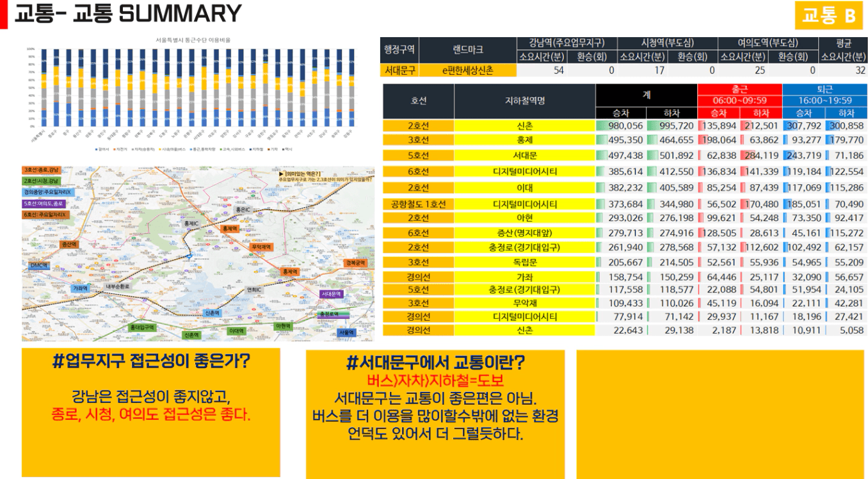The height and width of the screenshot is (479, 868).
Task: Select the 3호선:종로,강남 map legend tag
Action: pos(42,170)
